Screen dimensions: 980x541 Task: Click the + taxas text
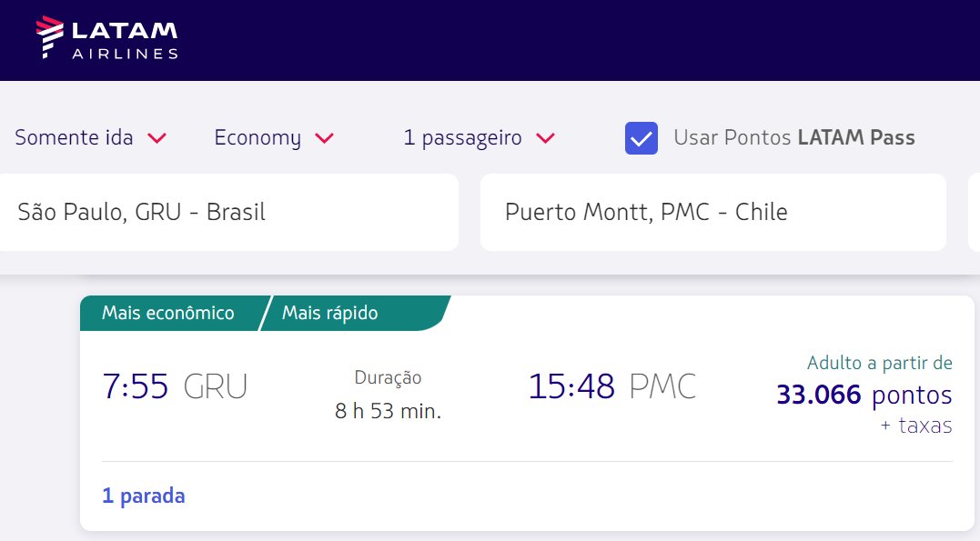[x=916, y=426]
